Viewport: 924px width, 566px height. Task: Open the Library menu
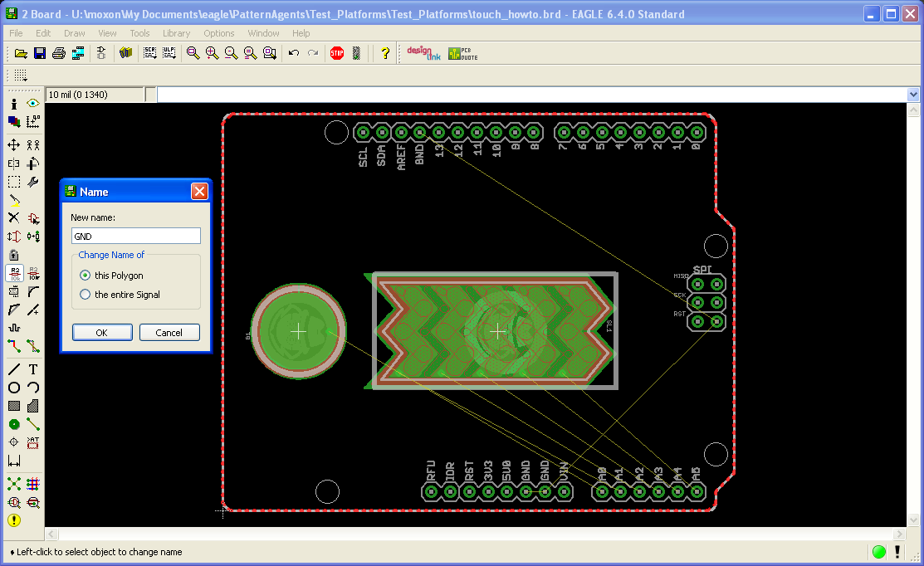[x=176, y=33]
